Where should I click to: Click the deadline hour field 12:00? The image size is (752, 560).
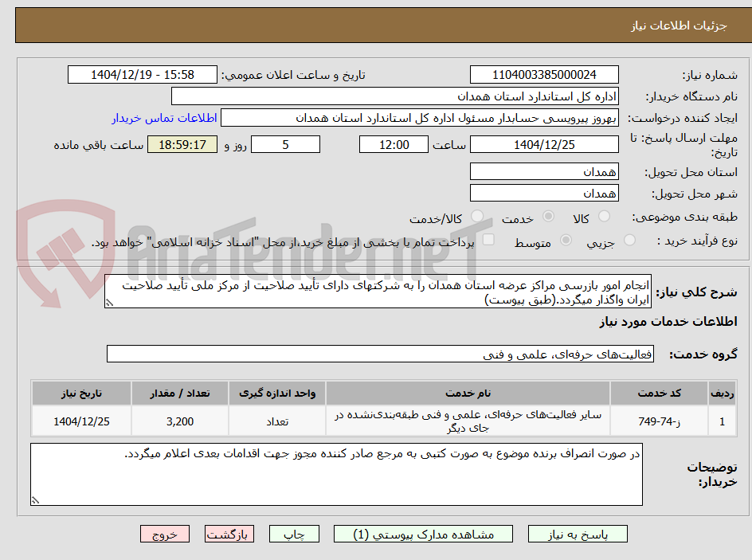point(394,144)
